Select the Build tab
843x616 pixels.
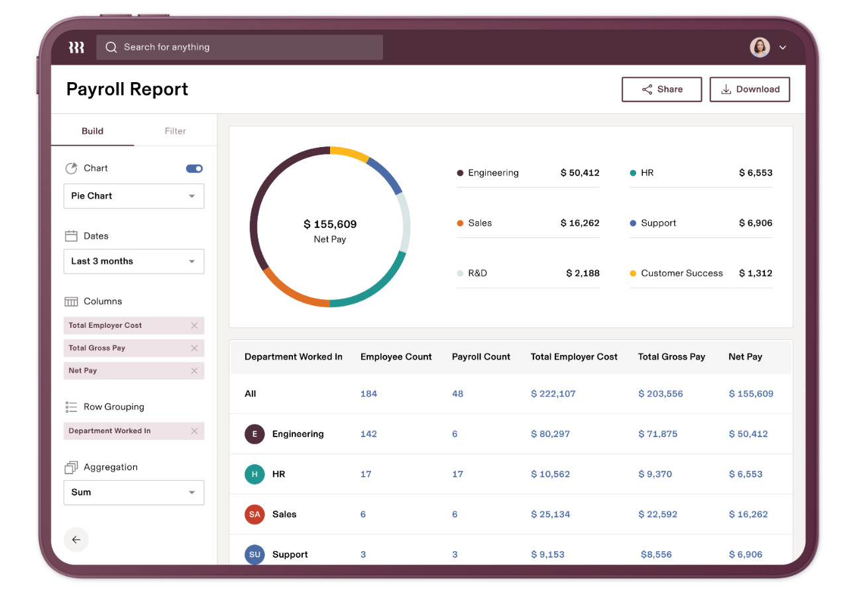[x=92, y=131]
